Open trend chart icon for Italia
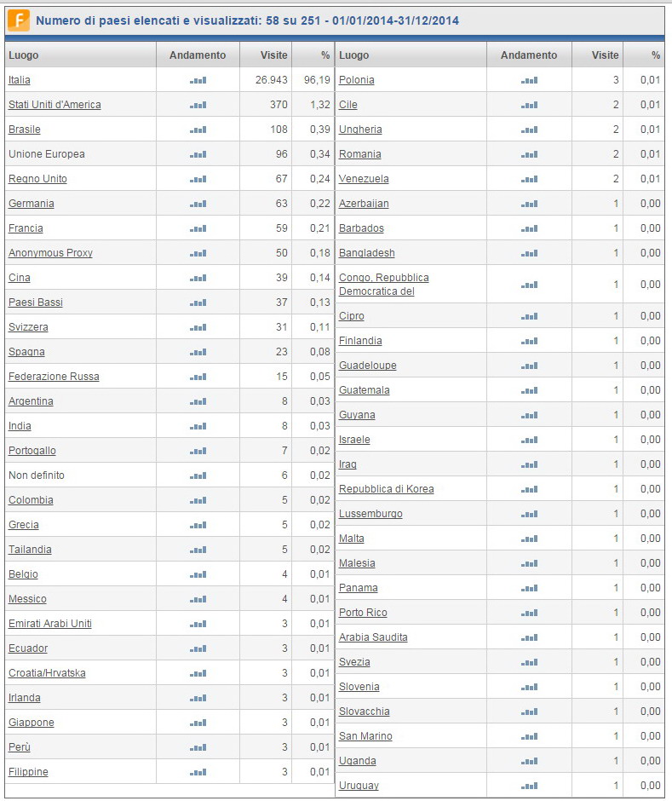Image resolution: width=672 pixels, height=801 pixels. pyautogui.click(x=198, y=80)
